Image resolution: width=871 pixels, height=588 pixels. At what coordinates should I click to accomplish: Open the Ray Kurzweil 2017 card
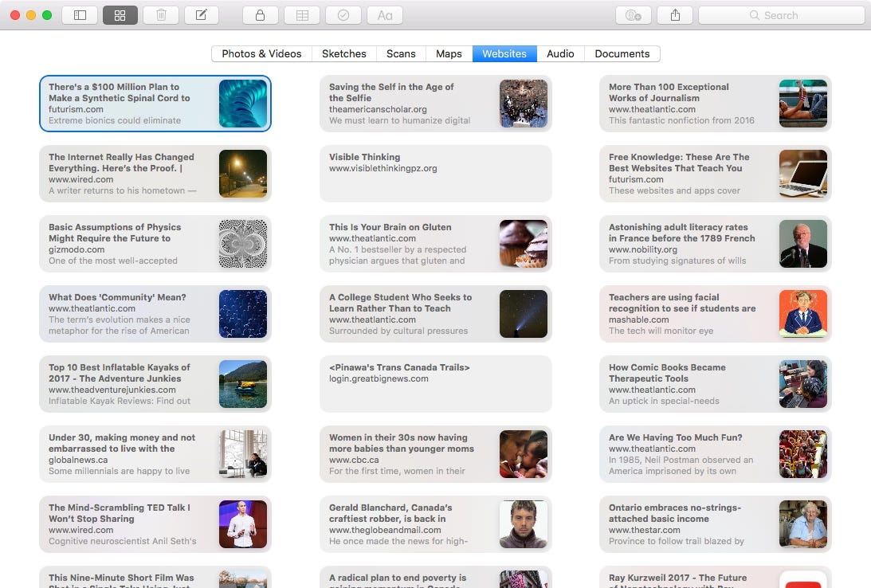(716, 578)
